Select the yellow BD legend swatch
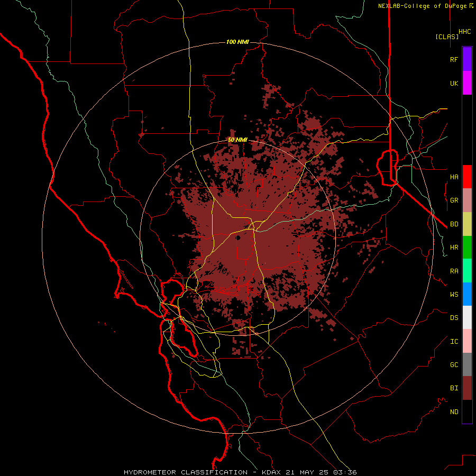 467,224
